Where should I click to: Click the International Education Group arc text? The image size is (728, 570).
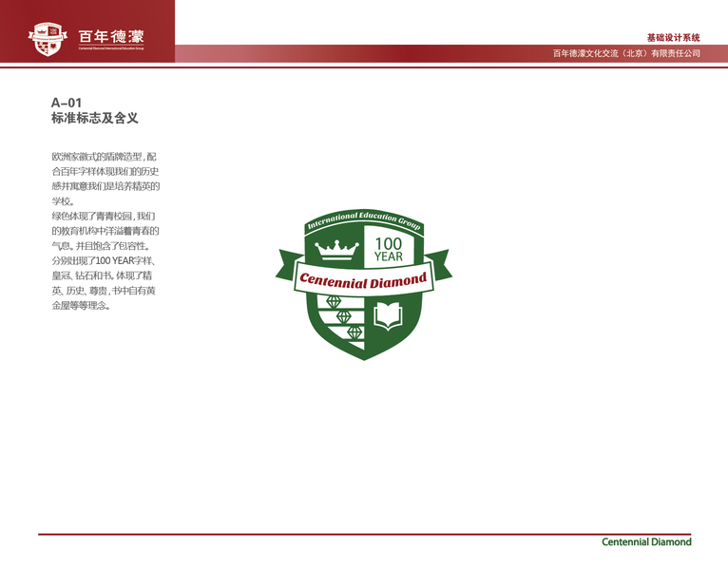click(x=364, y=220)
